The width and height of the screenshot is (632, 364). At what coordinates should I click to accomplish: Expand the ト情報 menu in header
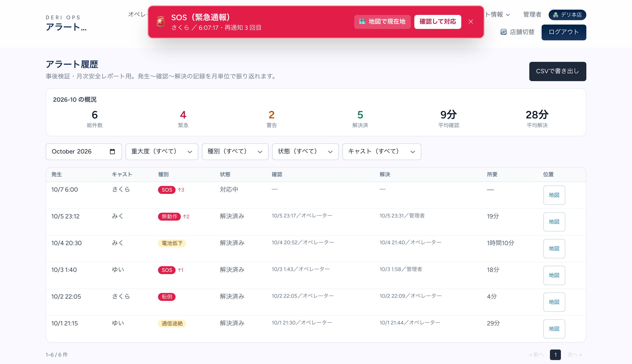pos(497,14)
